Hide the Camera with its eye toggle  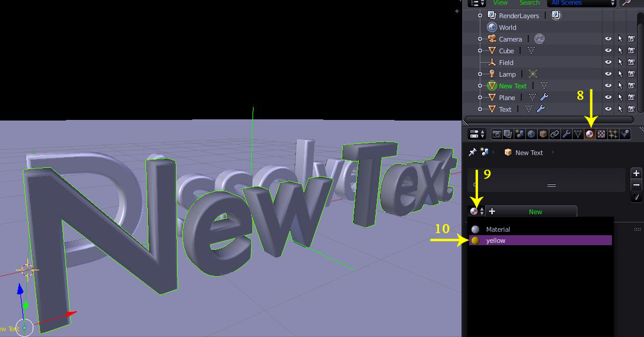(608, 39)
